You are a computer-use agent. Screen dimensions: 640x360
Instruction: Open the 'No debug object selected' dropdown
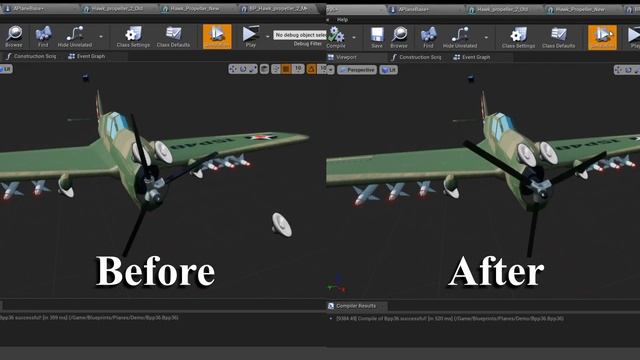click(300, 35)
